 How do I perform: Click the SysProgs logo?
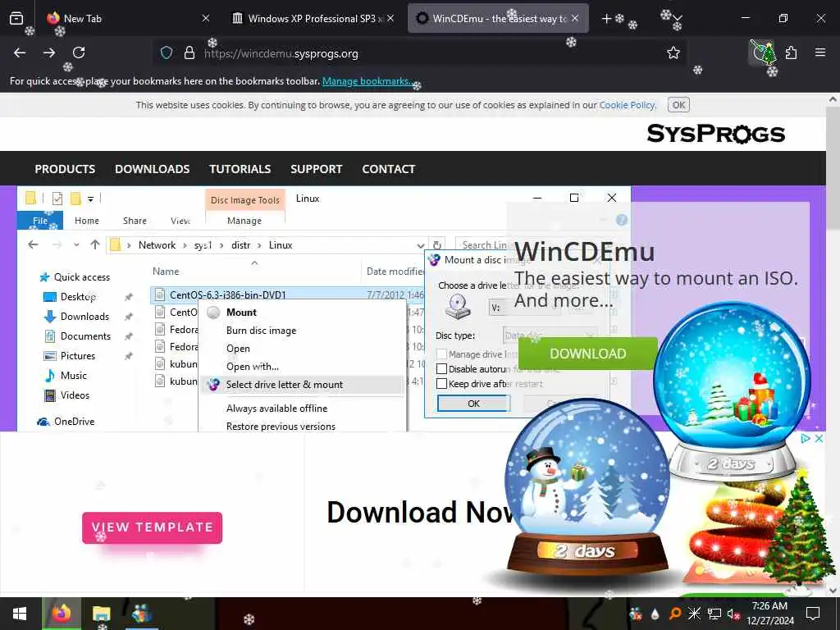coord(715,134)
